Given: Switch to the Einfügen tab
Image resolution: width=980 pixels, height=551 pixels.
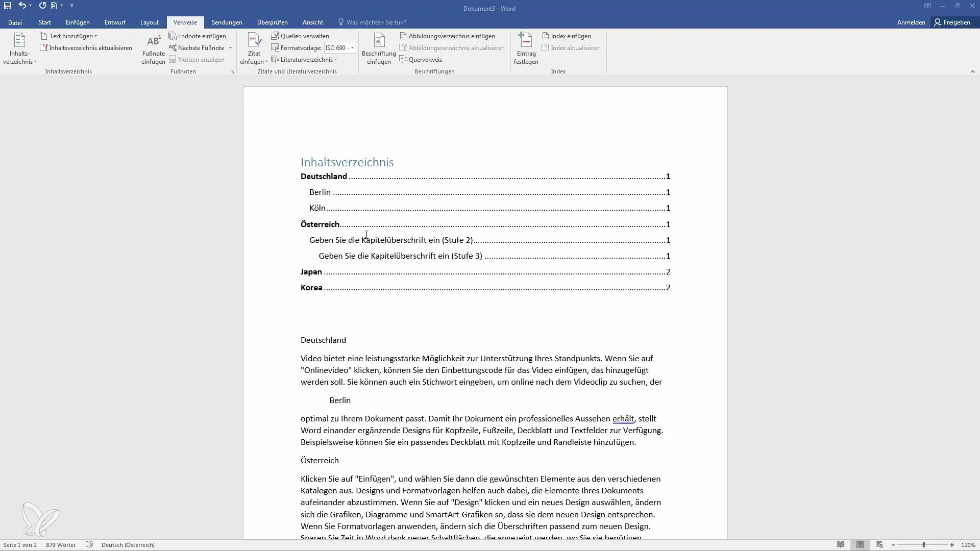Looking at the screenshot, I should [x=78, y=22].
